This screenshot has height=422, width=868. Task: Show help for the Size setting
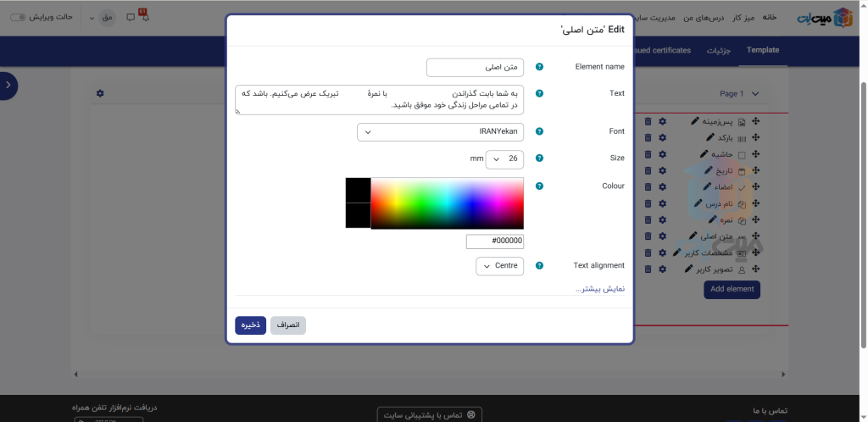539,158
